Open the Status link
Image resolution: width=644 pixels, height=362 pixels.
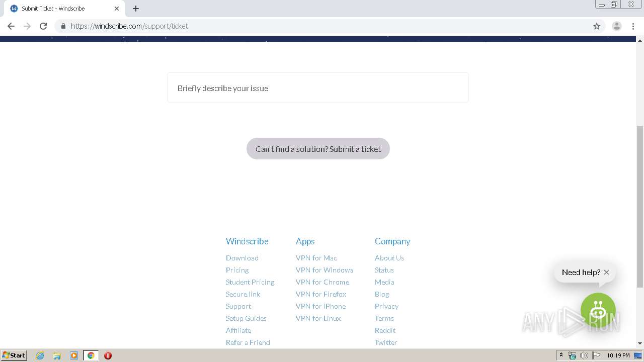384,270
